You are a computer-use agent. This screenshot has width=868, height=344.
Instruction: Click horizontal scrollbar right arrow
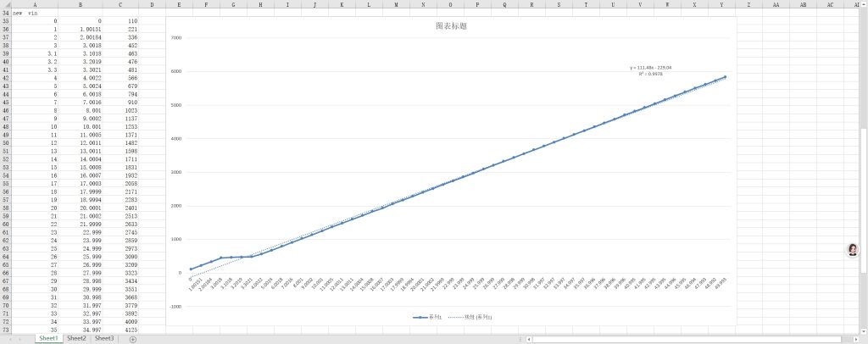click(854, 339)
